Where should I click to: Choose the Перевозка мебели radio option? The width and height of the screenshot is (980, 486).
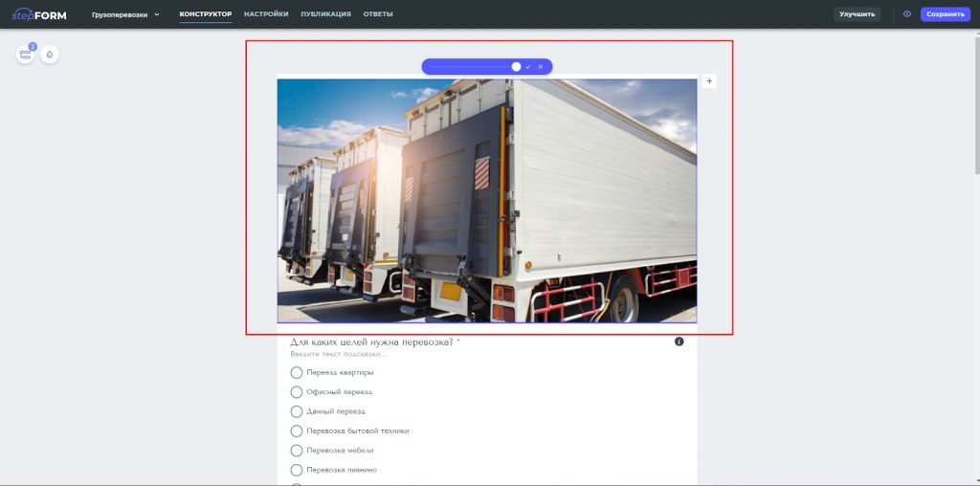(297, 451)
